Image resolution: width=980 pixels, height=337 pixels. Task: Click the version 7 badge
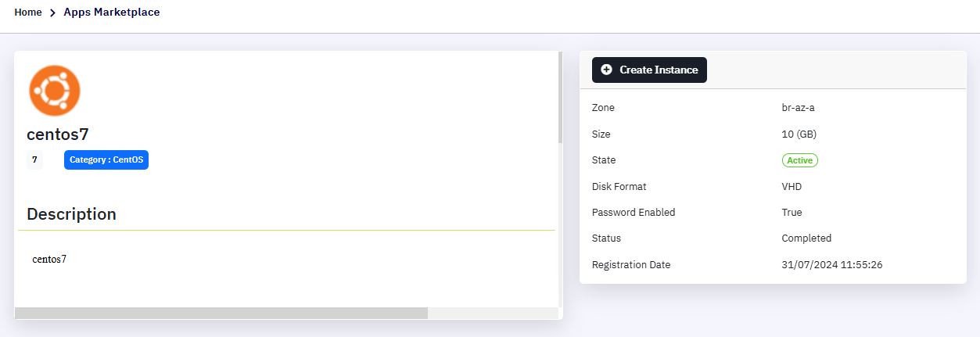click(34, 160)
